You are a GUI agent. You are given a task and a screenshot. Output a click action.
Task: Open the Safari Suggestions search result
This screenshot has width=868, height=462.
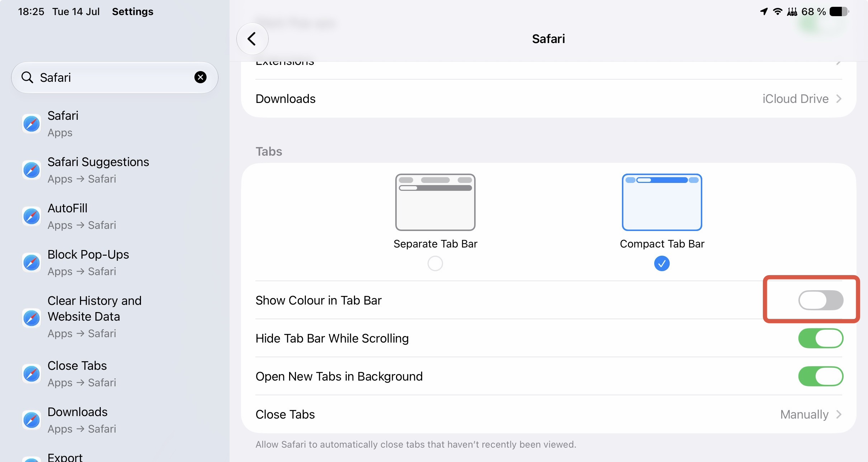tap(115, 170)
